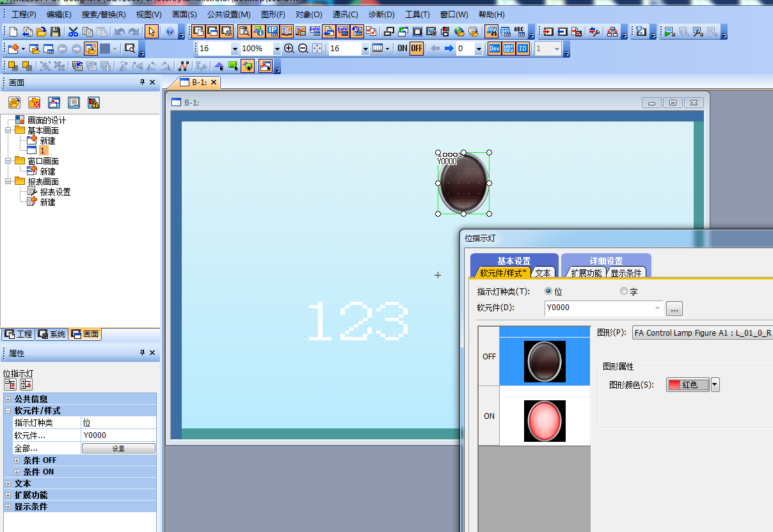Click the zoom in magnifier icon
This screenshot has width=773, height=532.
[289, 49]
